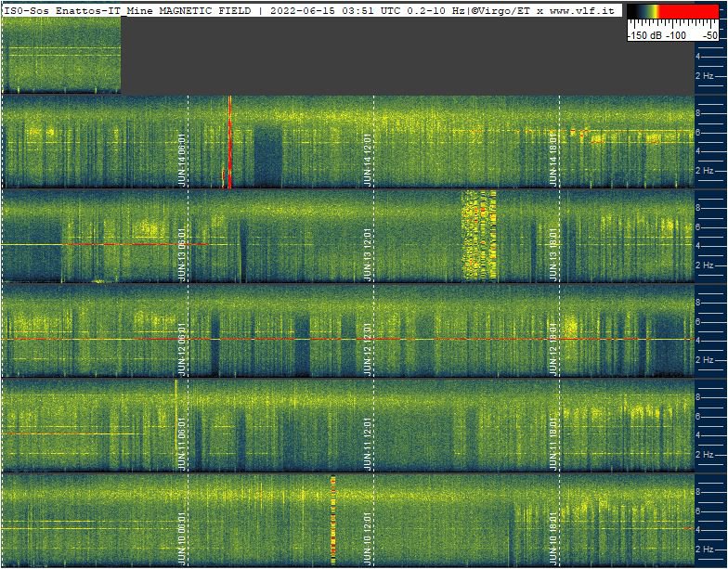This screenshot has width=728, height=569.
Task: Click the dark blue block in JUN 14 row
Action: click(x=267, y=156)
